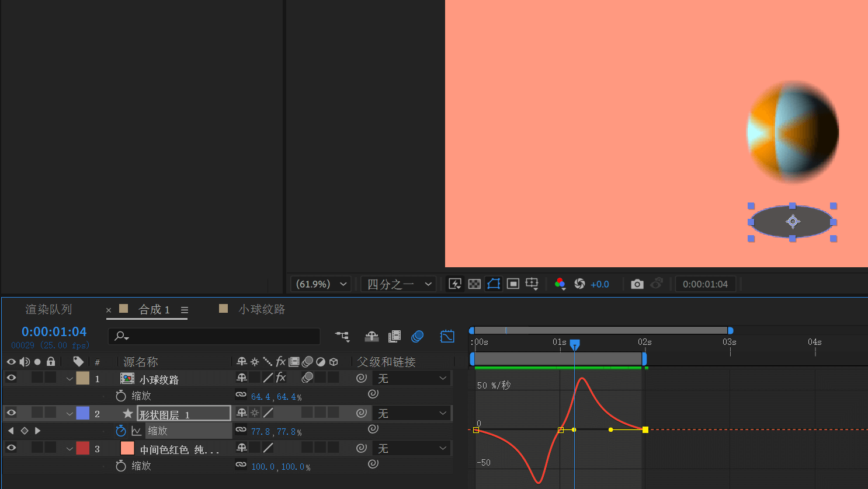This screenshot has width=868, height=489.
Task: Click the parent pick whip for 形状图层 1
Action: point(362,413)
